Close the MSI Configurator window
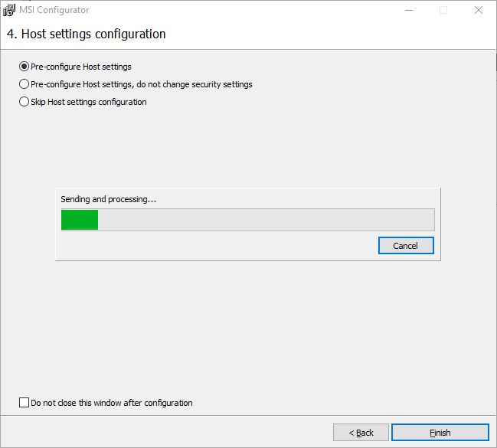Viewport: 497px width, 448px height. [478, 11]
